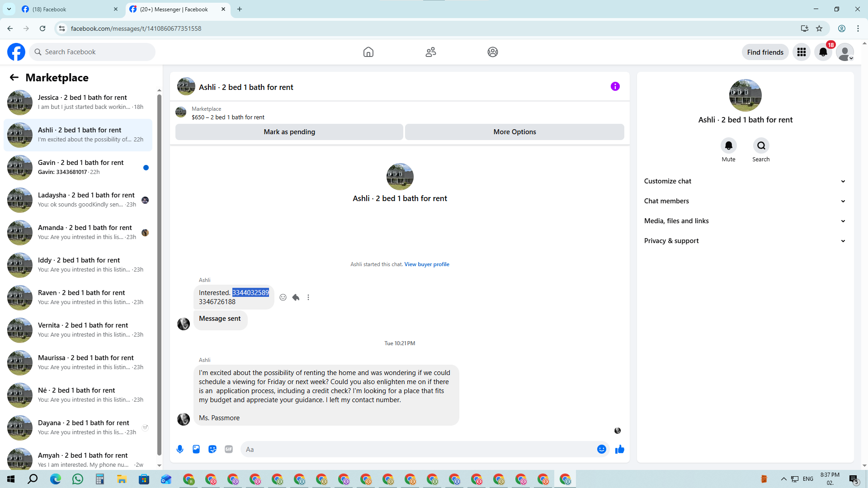Screen dimensions: 868x488
Task: Reply to Ashli's Interested message
Action: [296, 297]
